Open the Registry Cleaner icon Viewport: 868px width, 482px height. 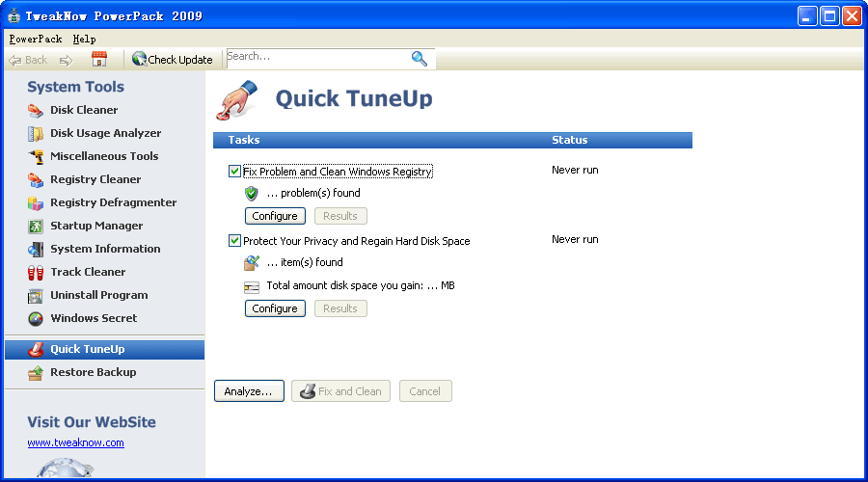click(36, 180)
